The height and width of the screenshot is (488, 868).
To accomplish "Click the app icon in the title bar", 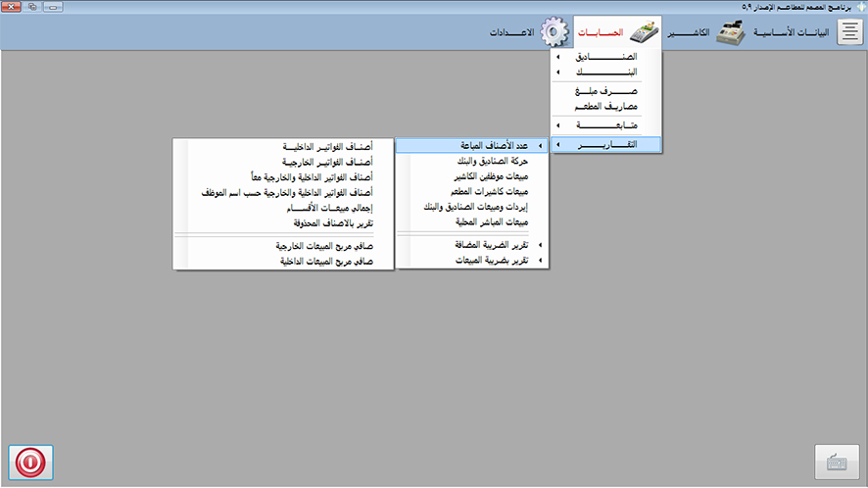I will [858, 6].
